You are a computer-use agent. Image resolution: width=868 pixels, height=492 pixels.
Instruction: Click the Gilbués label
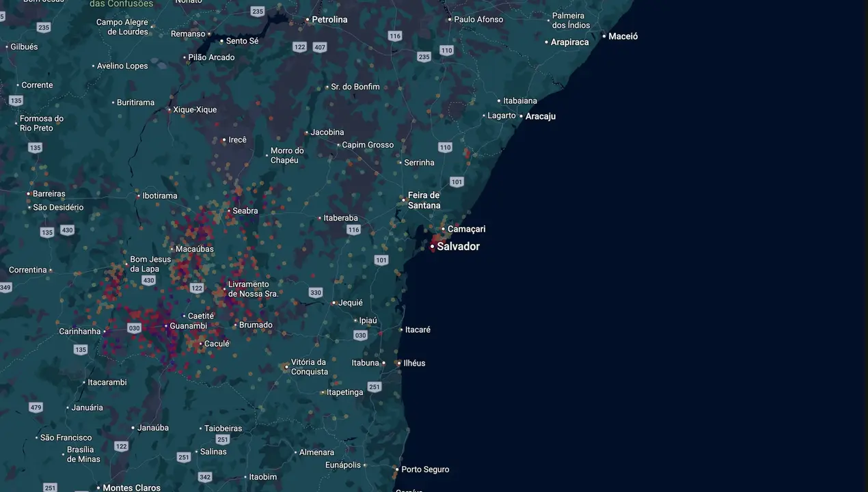tap(24, 47)
